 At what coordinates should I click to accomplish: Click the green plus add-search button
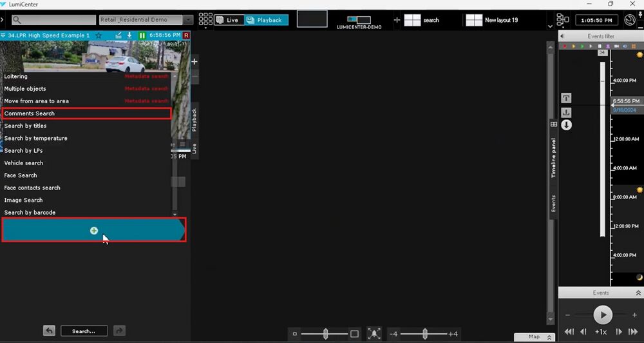(x=94, y=230)
